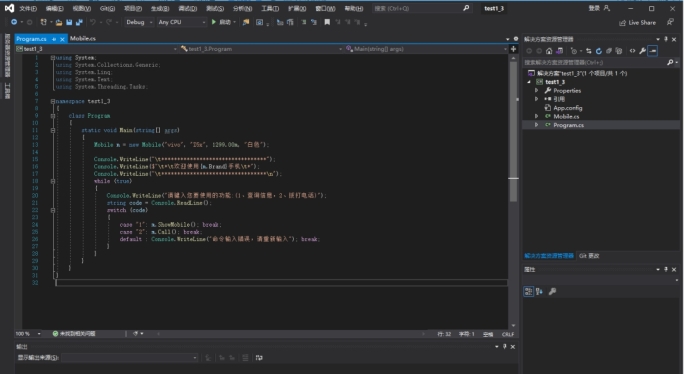
Task: Click the Save All double-disk icon
Action: [x=79, y=22]
